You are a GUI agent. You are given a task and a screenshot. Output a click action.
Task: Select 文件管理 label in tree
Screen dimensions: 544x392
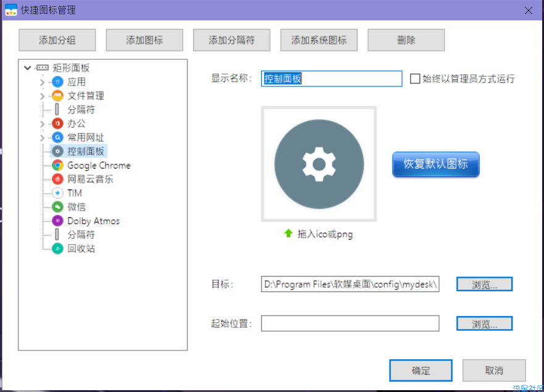(86, 96)
